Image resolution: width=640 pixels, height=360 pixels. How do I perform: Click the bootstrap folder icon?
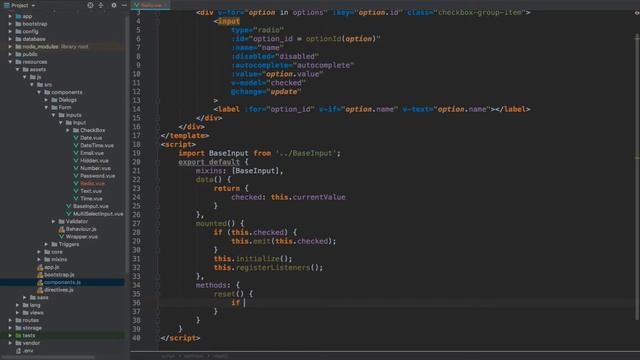pos(18,24)
